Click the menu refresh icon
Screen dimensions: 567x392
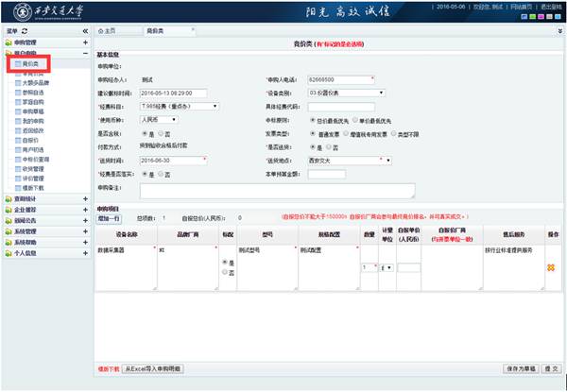pos(26,31)
